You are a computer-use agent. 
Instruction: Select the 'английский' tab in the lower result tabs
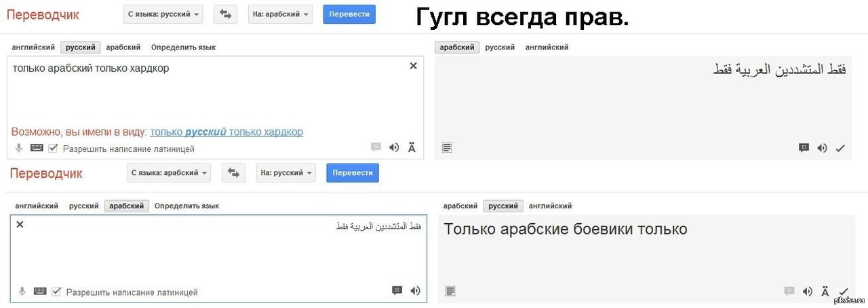click(x=550, y=206)
